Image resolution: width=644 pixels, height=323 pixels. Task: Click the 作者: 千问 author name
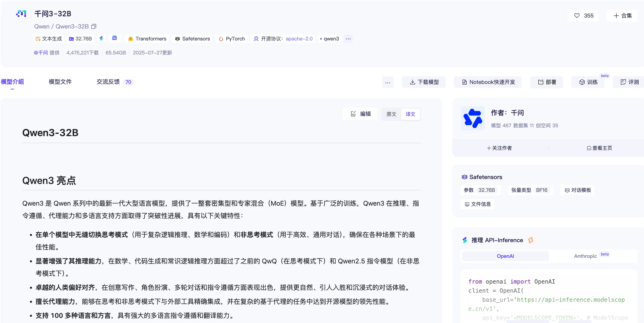[x=507, y=113]
